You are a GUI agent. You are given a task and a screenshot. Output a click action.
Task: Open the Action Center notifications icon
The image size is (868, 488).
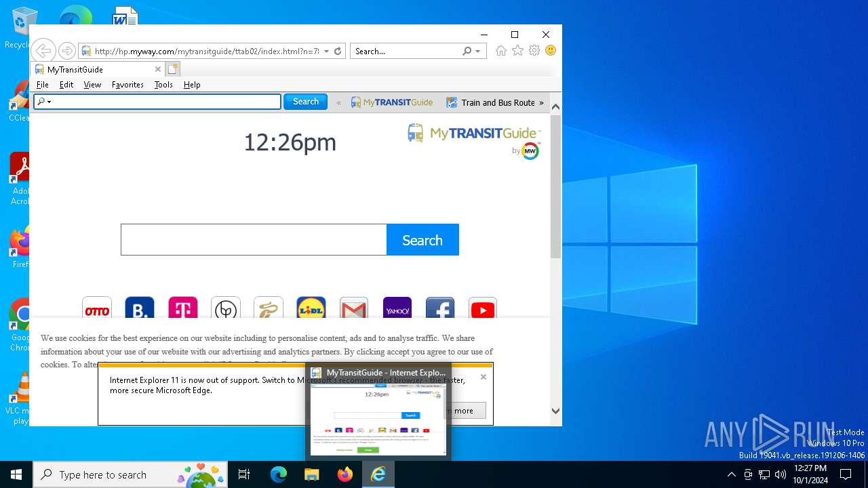pyautogui.click(x=846, y=474)
